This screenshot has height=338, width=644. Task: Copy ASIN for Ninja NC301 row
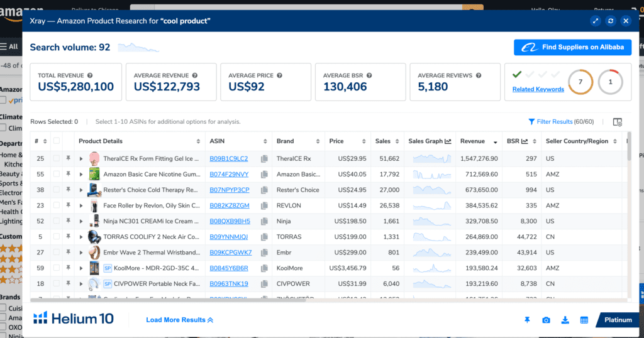[x=265, y=221]
